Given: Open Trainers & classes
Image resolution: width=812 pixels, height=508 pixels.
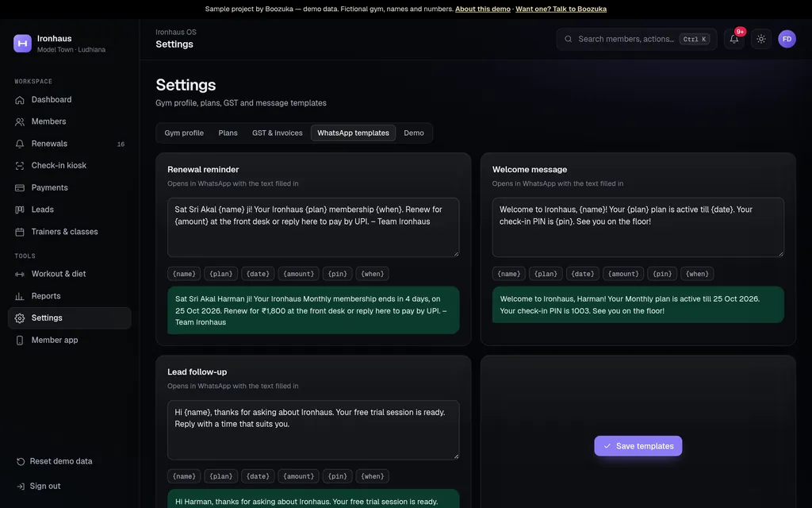Looking at the screenshot, I should [x=70, y=232].
